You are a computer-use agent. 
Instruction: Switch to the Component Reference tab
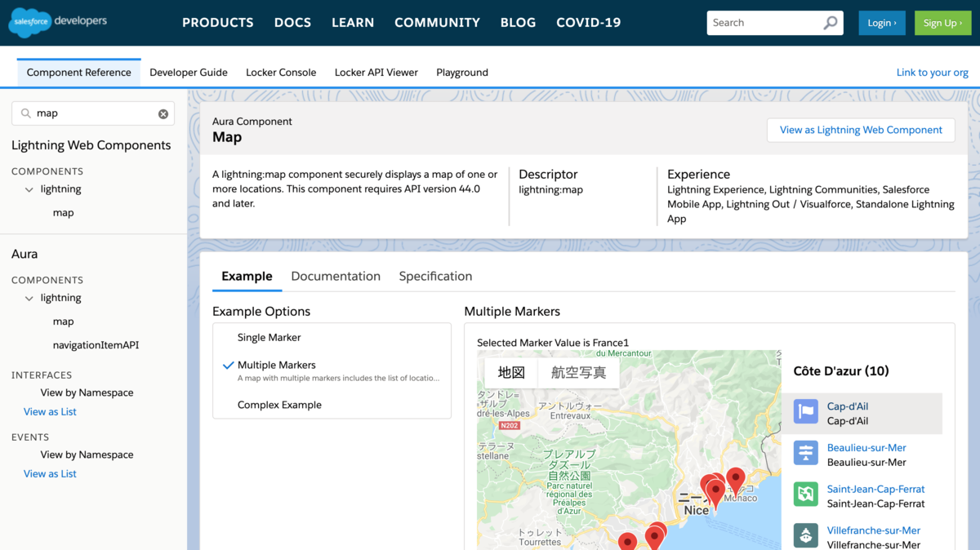[79, 73]
